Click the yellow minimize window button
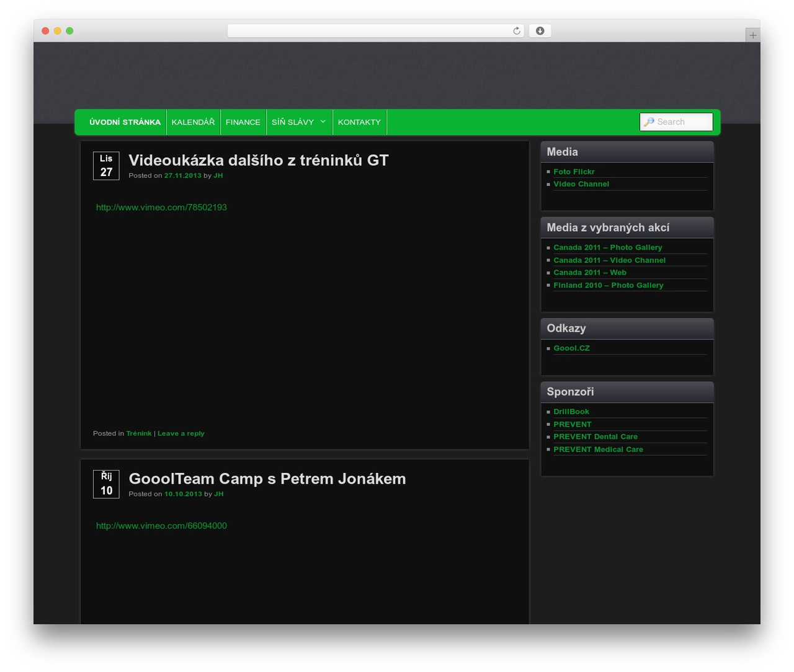 coord(57,31)
